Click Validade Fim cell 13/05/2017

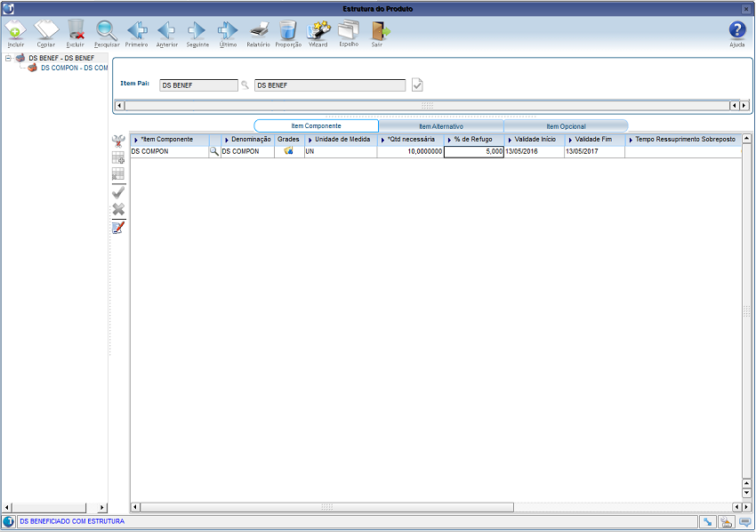pyautogui.click(x=594, y=151)
